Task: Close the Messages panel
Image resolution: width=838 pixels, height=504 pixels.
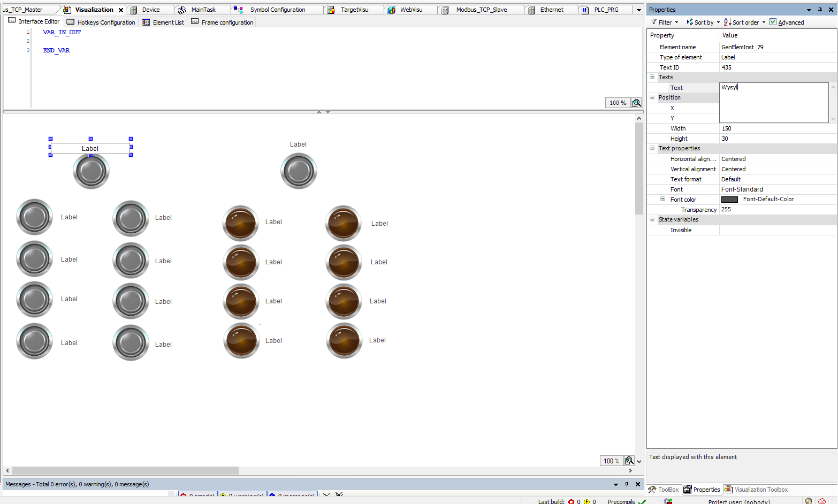Action: coord(638,484)
